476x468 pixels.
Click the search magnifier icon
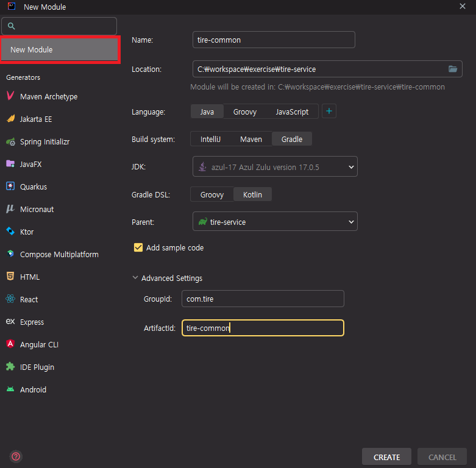pos(11,26)
